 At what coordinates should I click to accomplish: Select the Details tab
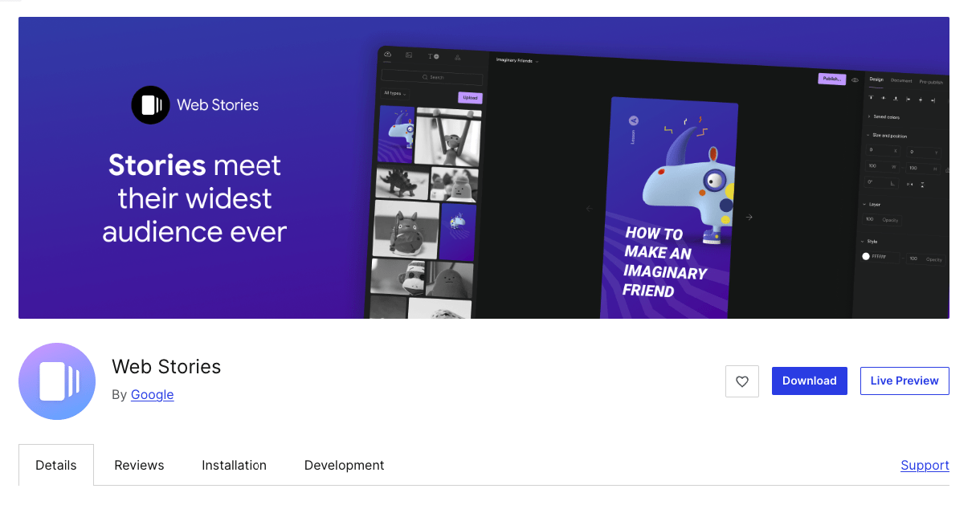[x=56, y=465]
